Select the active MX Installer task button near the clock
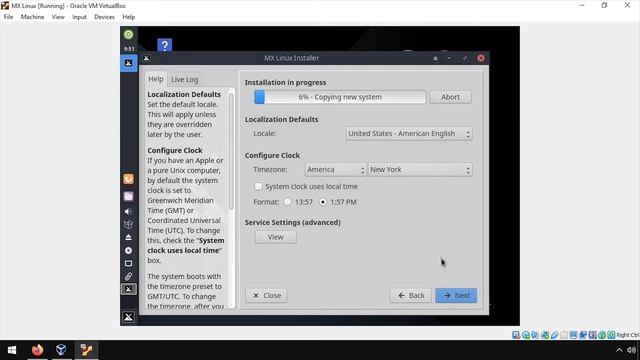Image resolution: width=640 pixels, height=360 pixels. (x=129, y=63)
